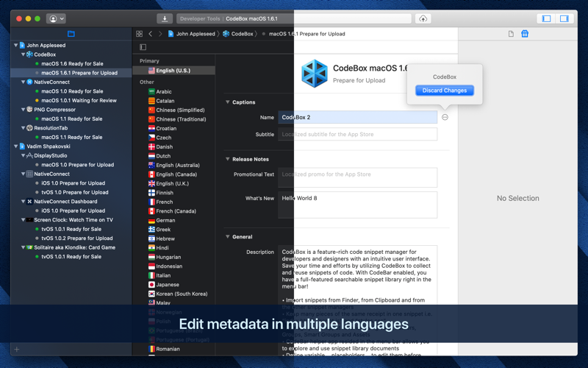Collapse the Release Notes section
This screenshot has height=368, width=588.
click(x=228, y=159)
